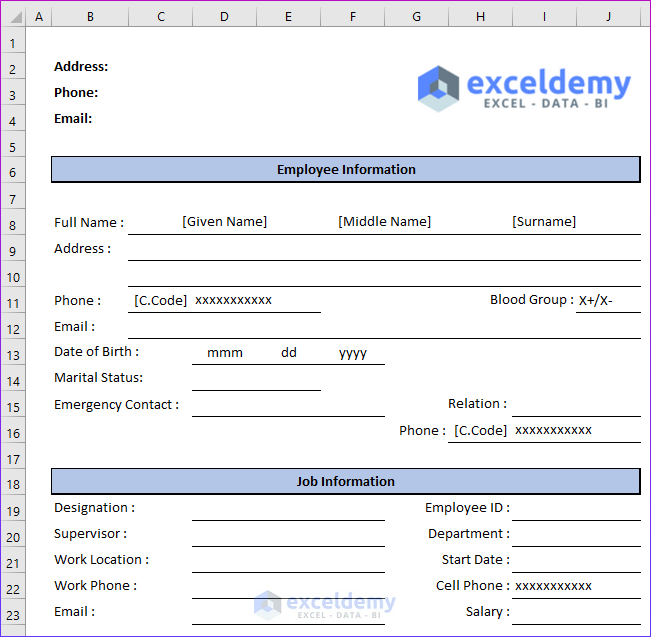
Task: Click the Employee ID input line
Action: (x=576, y=508)
